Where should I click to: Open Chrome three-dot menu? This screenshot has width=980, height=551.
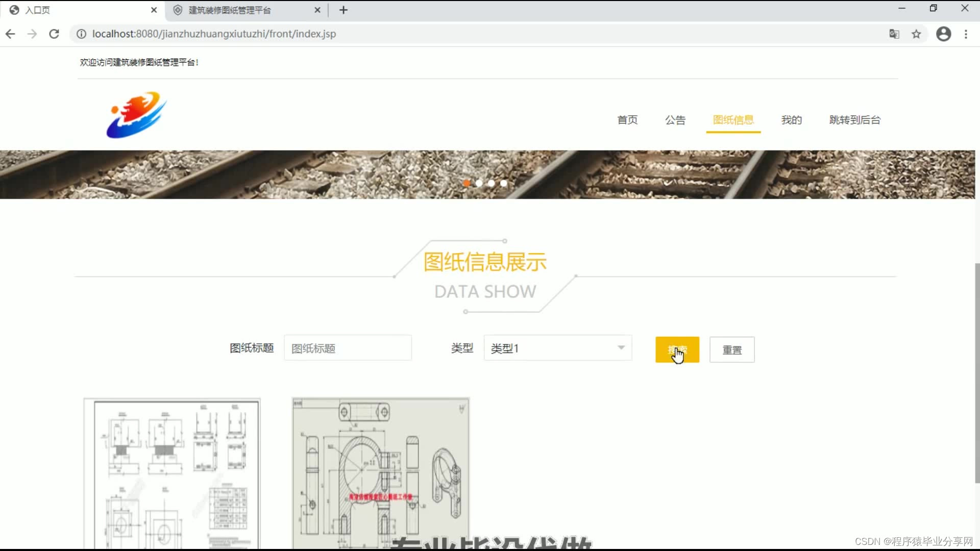[966, 34]
